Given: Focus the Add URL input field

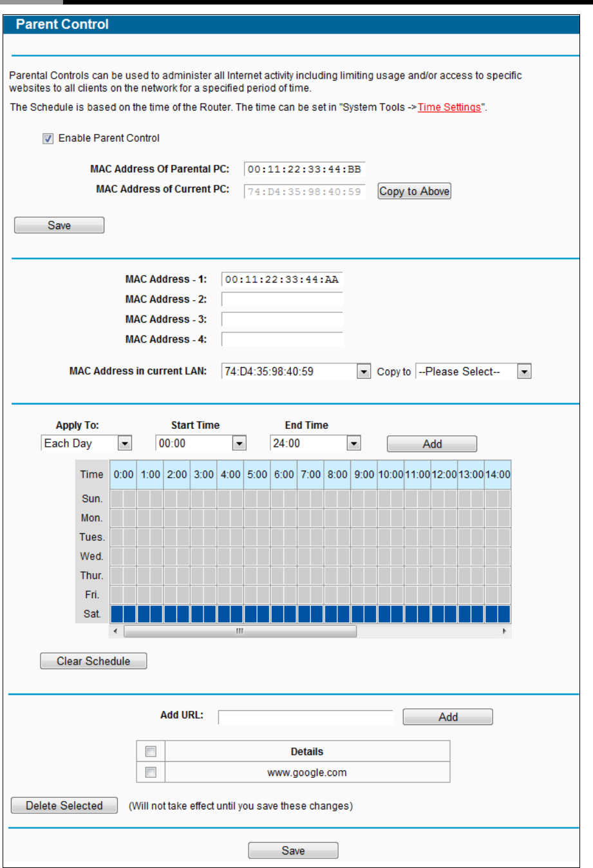Looking at the screenshot, I should click(x=306, y=717).
